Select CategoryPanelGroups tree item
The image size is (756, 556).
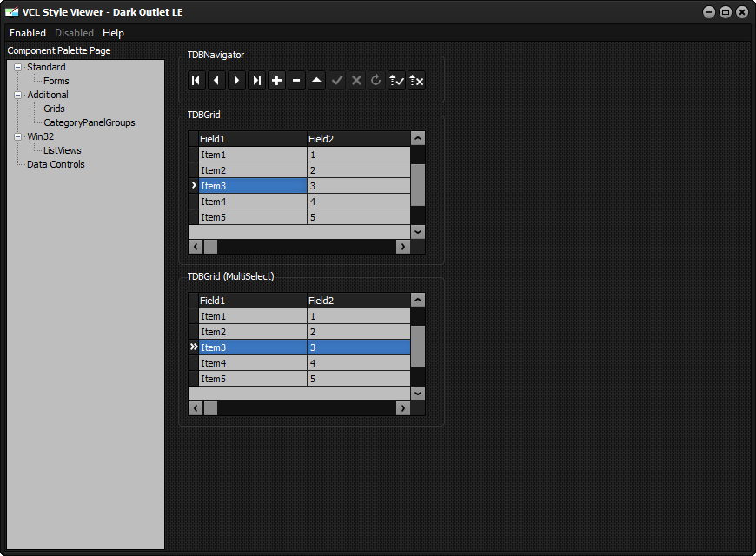click(90, 122)
